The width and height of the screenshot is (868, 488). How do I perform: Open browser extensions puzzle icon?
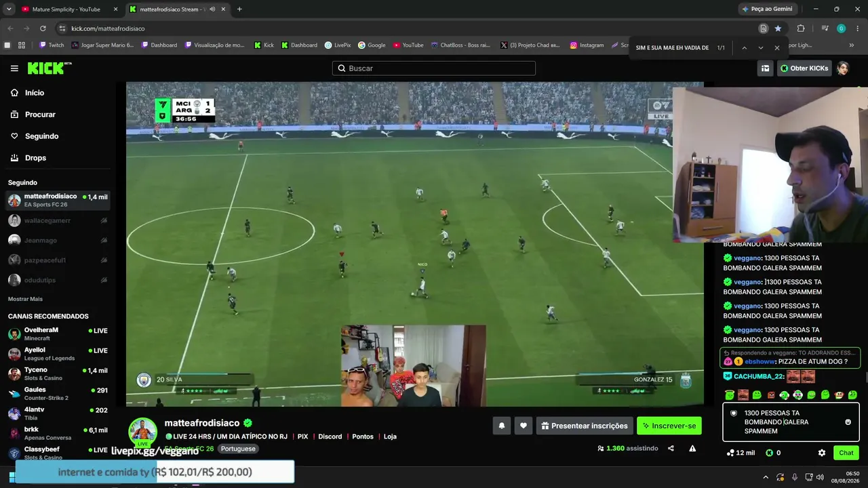[x=801, y=28]
